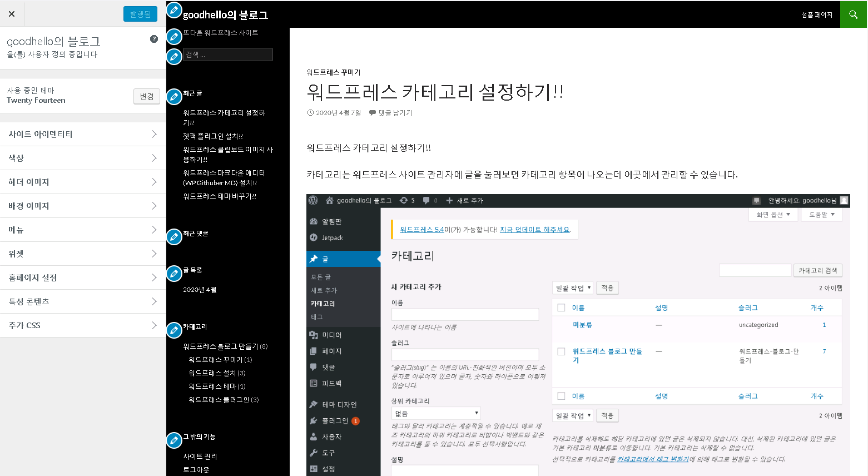Open the 헤더 이미지 section
The width and height of the screenshot is (868, 476).
pos(83,182)
